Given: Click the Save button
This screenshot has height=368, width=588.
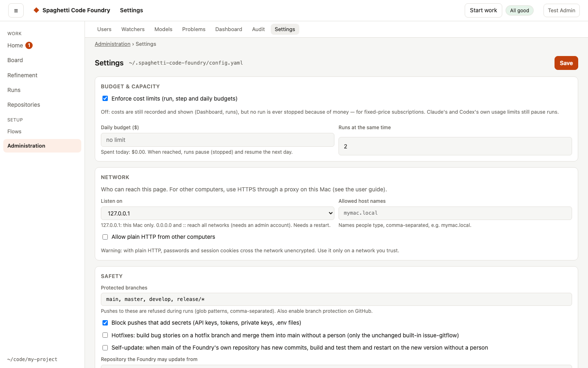Looking at the screenshot, I should pos(566,63).
